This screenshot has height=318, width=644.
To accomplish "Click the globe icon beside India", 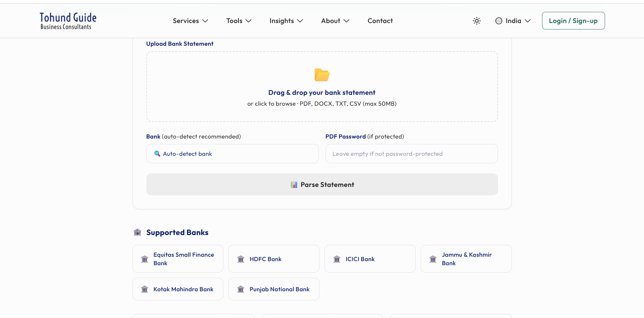I will [x=498, y=21].
